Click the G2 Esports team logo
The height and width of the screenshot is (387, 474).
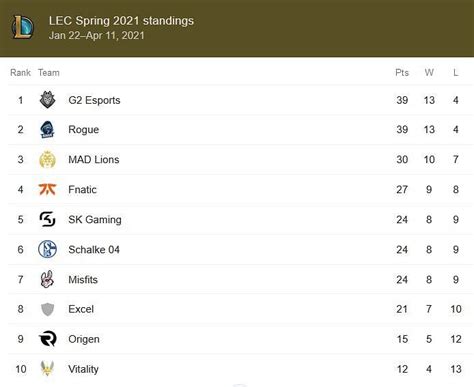(x=47, y=100)
